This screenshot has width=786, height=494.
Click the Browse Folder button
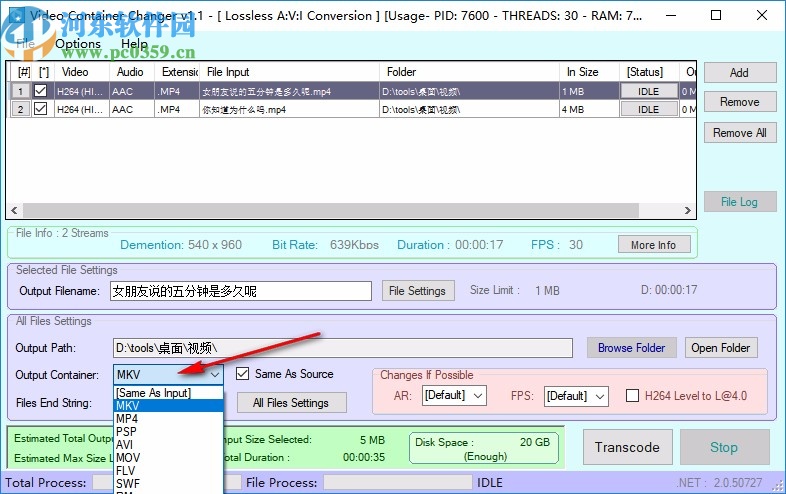[632, 348]
